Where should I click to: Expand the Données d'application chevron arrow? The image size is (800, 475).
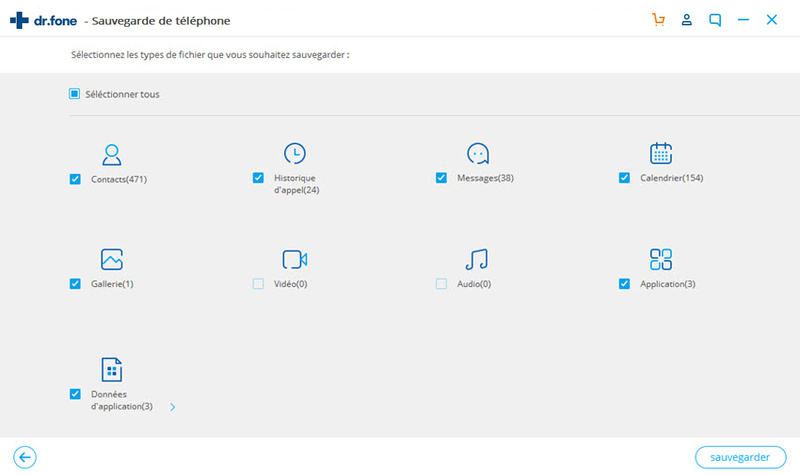pyautogui.click(x=172, y=407)
